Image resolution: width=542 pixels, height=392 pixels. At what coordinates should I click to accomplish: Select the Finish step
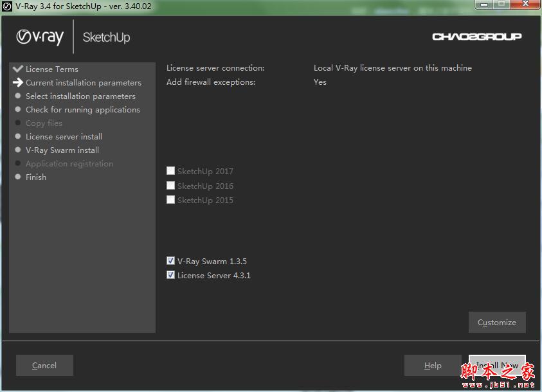point(35,177)
